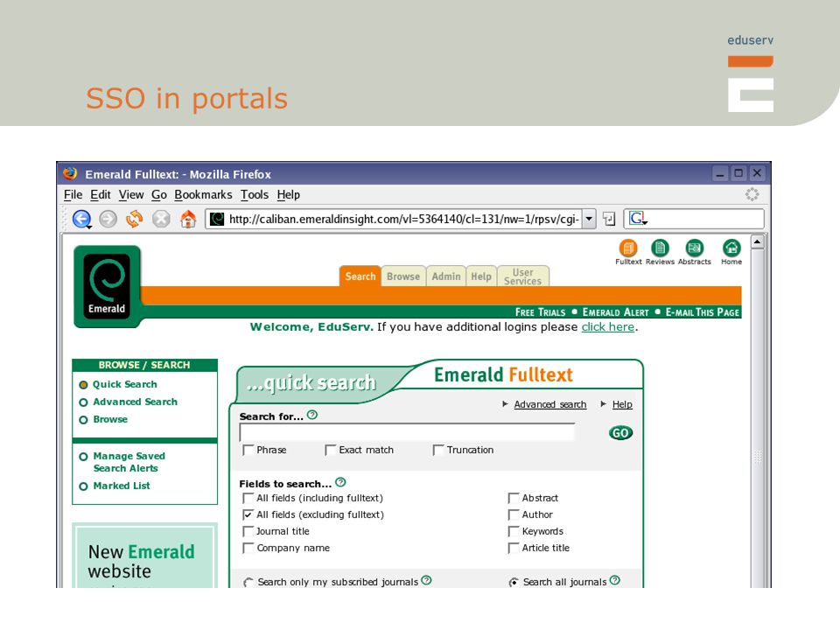Check the Article title field

(514, 548)
